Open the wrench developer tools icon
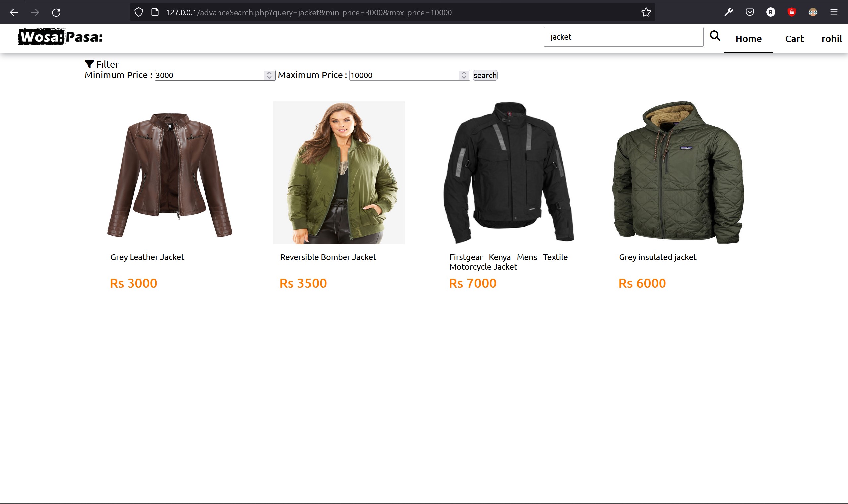Image resolution: width=848 pixels, height=504 pixels. pos(728,12)
